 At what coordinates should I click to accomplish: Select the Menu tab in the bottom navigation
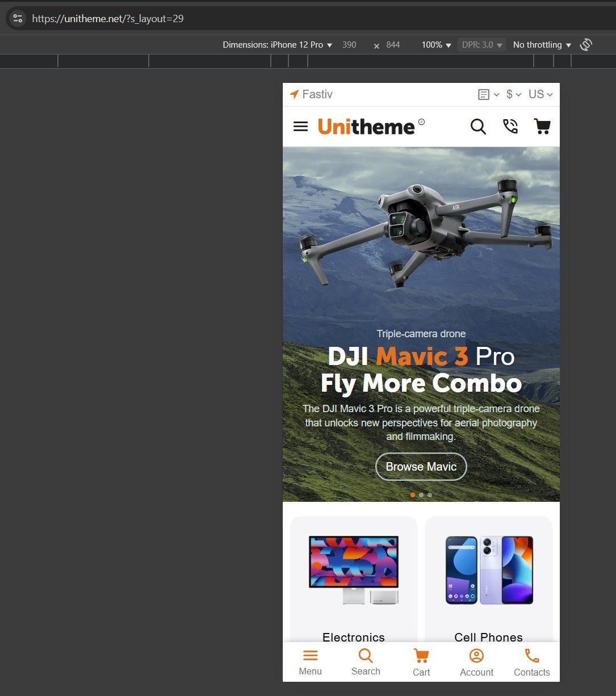[x=311, y=663]
